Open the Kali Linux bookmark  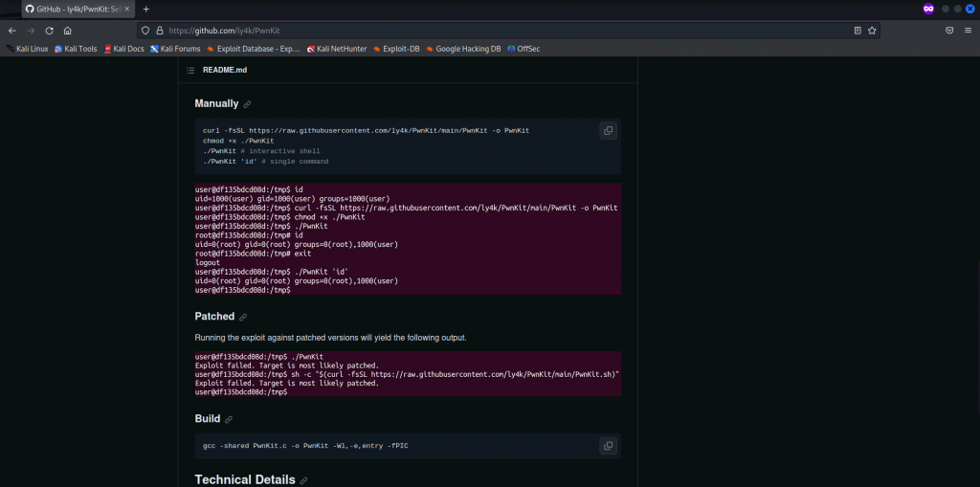(28, 49)
